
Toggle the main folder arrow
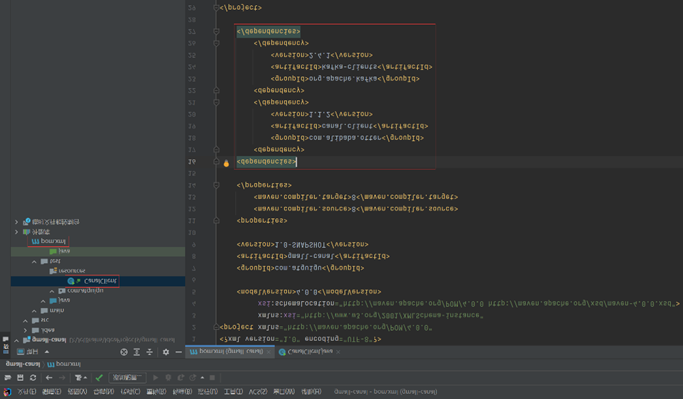click(x=34, y=311)
